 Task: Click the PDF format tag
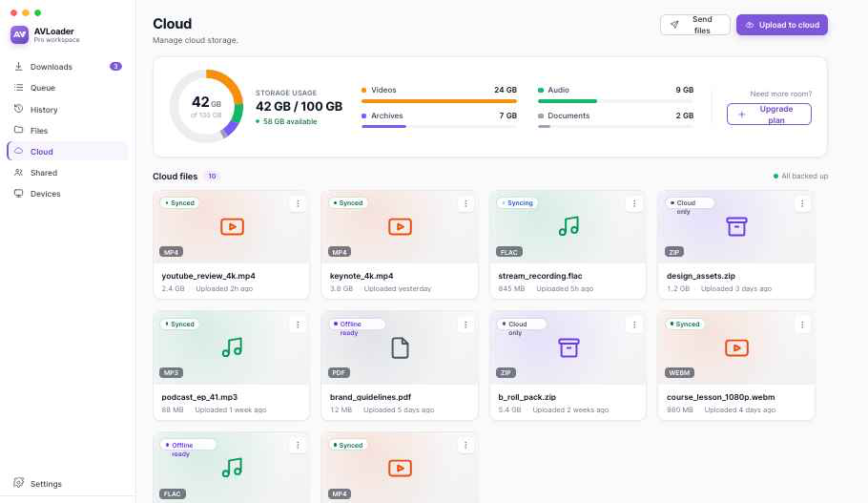[x=339, y=373]
